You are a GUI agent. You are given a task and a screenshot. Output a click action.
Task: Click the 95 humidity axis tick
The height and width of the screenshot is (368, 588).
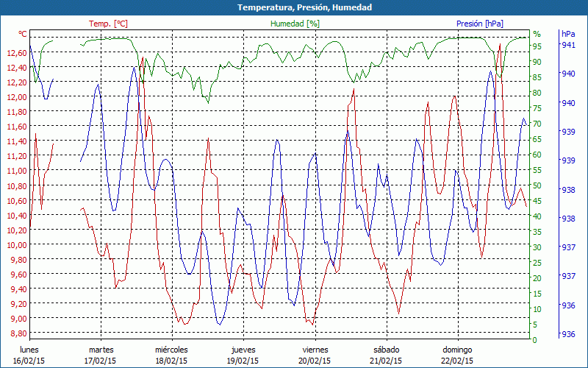click(x=537, y=46)
